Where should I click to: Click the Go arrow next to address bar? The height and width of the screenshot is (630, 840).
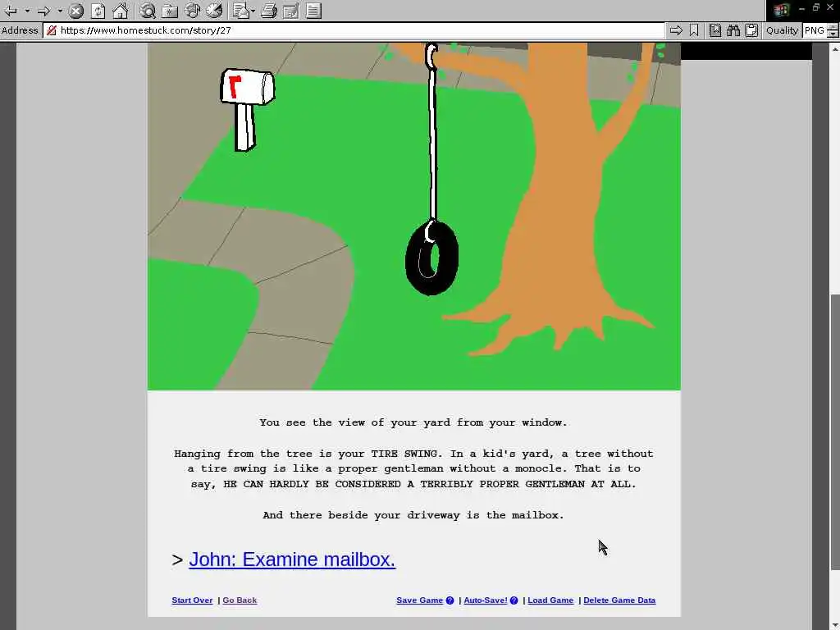tap(676, 30)
